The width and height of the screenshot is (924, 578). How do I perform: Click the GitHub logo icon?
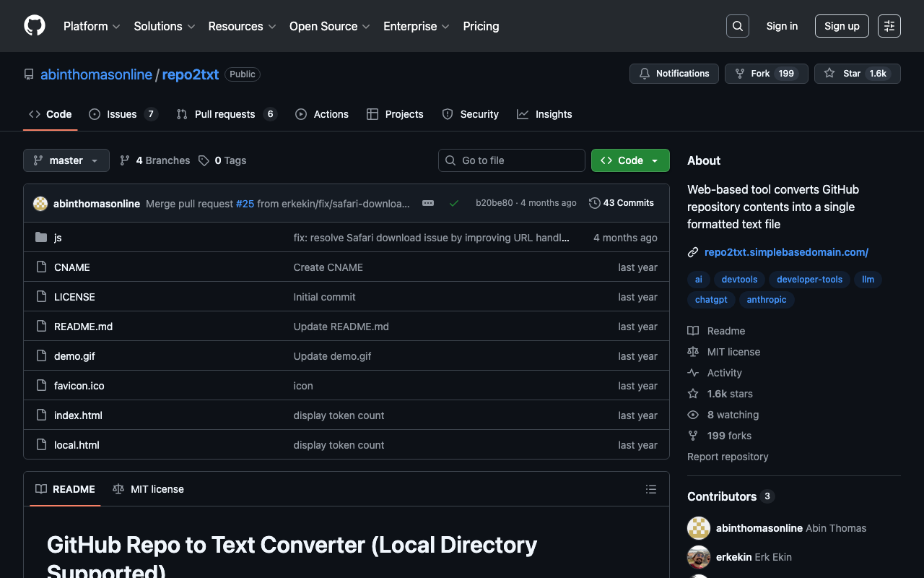pyautogui.click(x=35, y=26)
